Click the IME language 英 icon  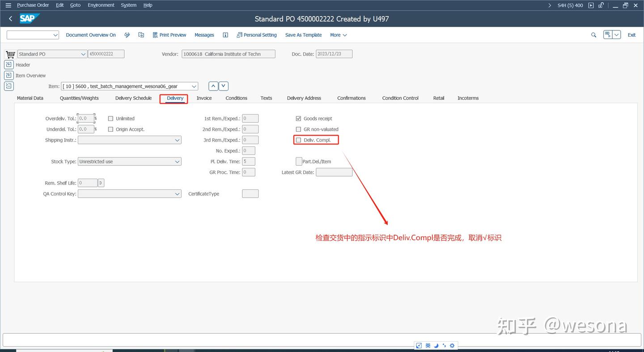428,346
